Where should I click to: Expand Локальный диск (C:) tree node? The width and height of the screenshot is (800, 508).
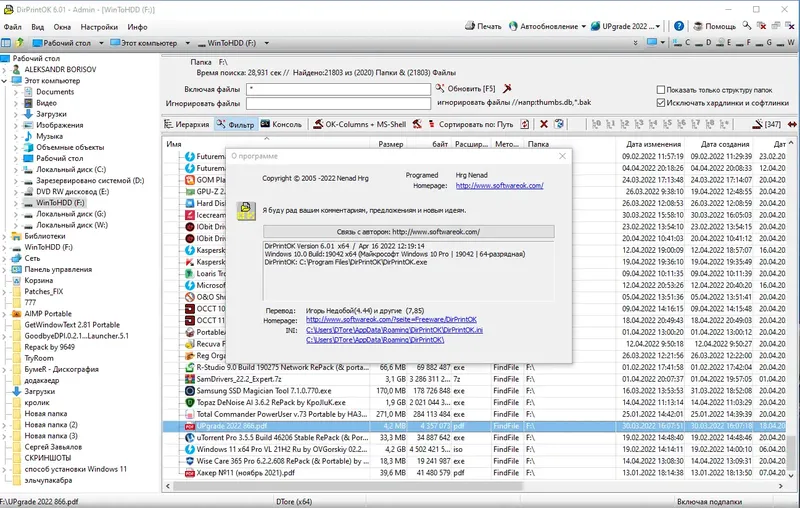(16, 169)
